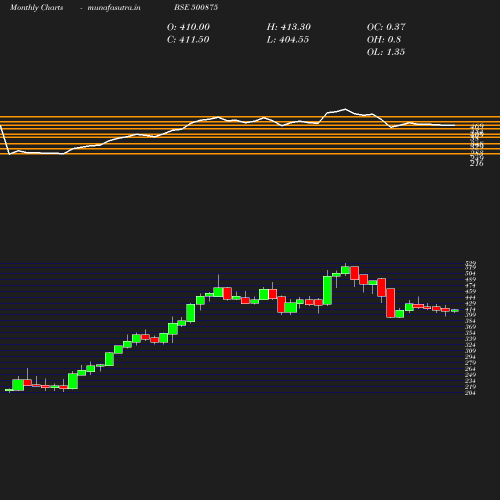Screen dimensions: 500x500
Task: Open the munafasutra.in site label
Action: 114,7
